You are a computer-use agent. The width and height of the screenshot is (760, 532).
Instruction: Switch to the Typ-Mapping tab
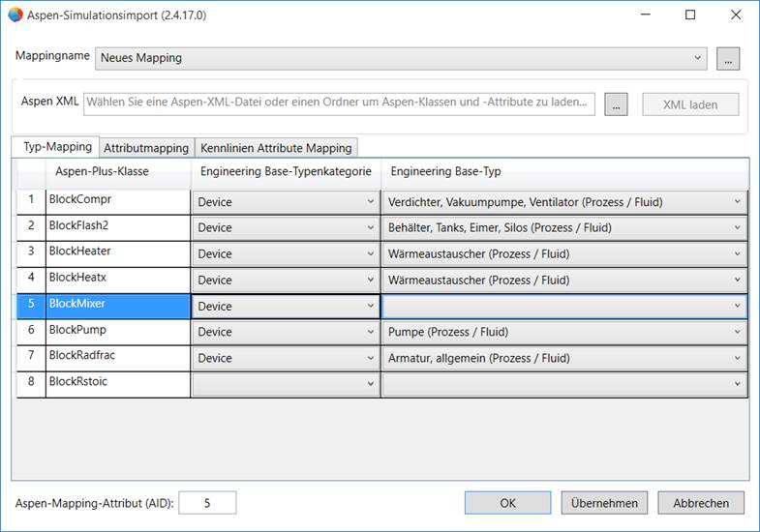click(x=56, y=147)
